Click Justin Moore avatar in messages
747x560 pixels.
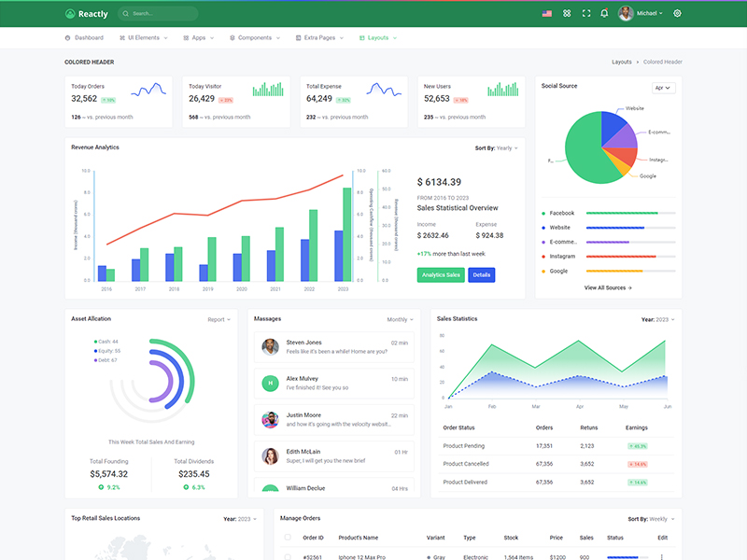270,419
